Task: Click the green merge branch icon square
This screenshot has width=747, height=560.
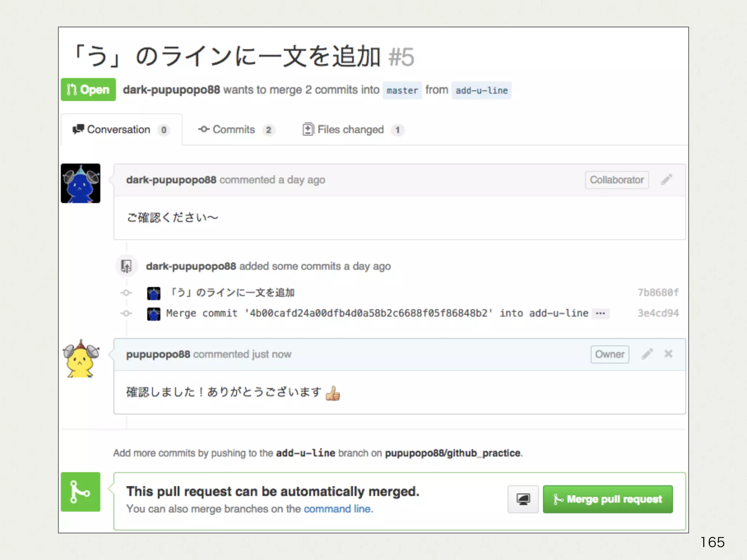Action: 81,492
